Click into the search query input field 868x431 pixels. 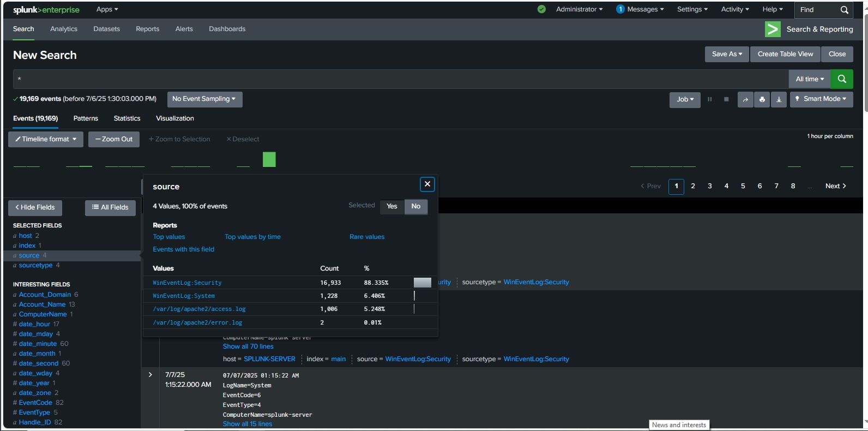(382, 79)
